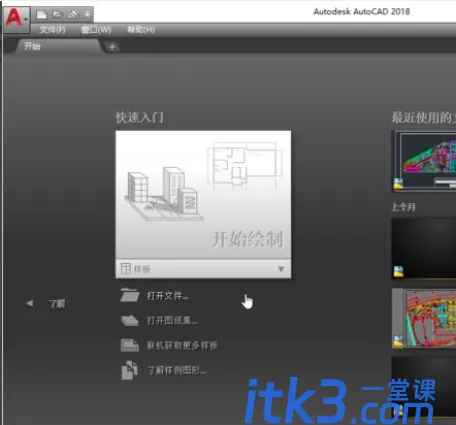
Task: Open the AutoCAD application menu (red A)
Action: (x=16, y=19)
